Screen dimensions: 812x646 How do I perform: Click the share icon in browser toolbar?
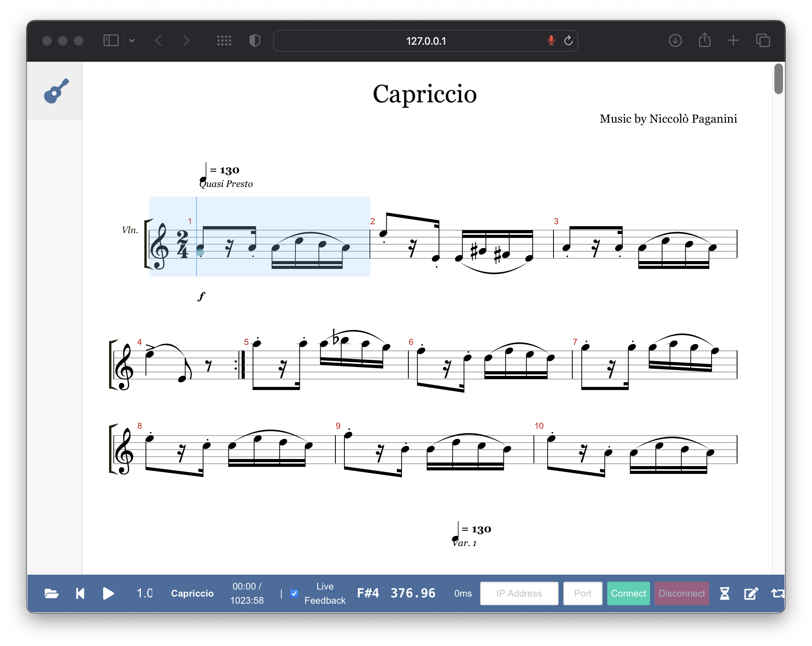pos(705,40)
